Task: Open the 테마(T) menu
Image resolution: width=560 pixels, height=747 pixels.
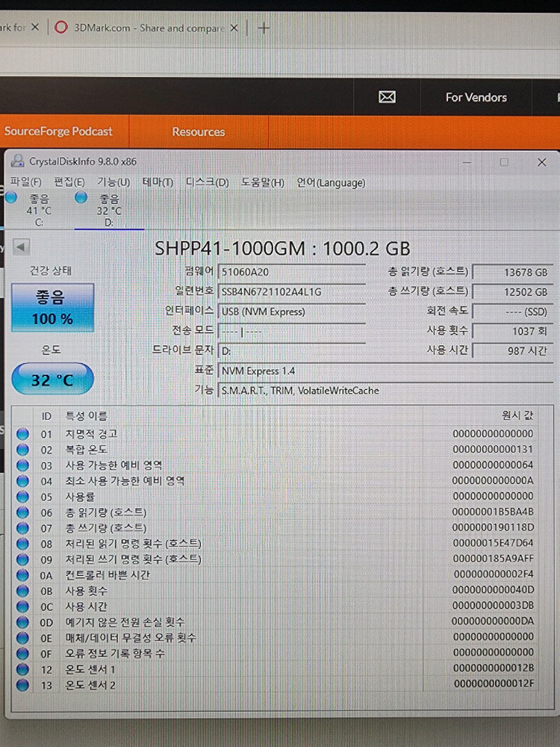Action: (x=158, y=182)
